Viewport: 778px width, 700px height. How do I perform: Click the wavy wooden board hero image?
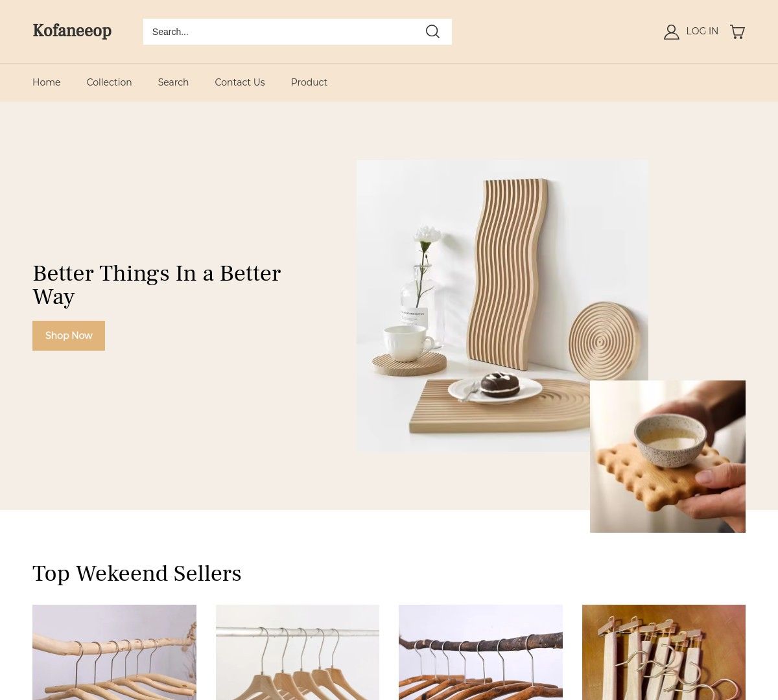coord(502,306)
